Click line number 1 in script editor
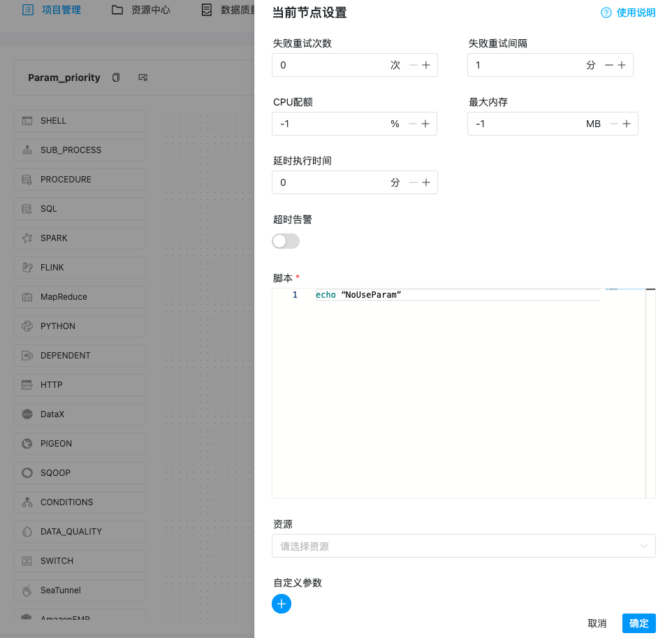The height and width of the screenshot is (638, 672). pyautogui.click(x=295, y=295)
